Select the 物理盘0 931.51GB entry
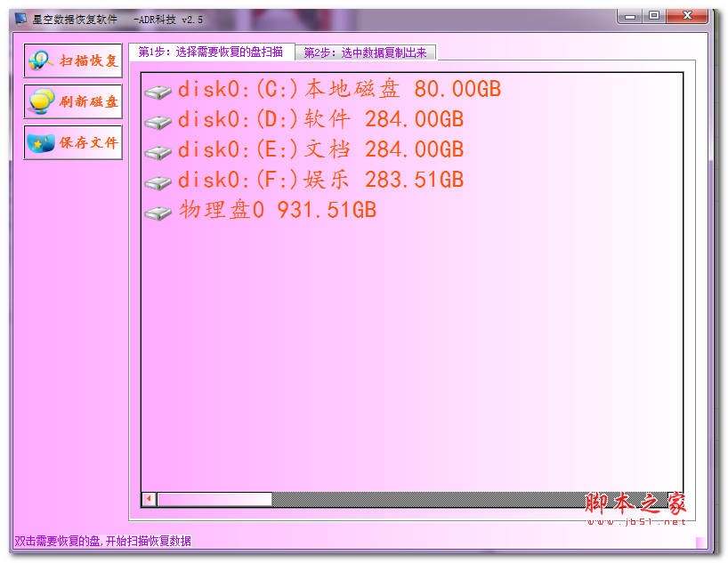Screen dimensions: 728x563 point(276,212)
